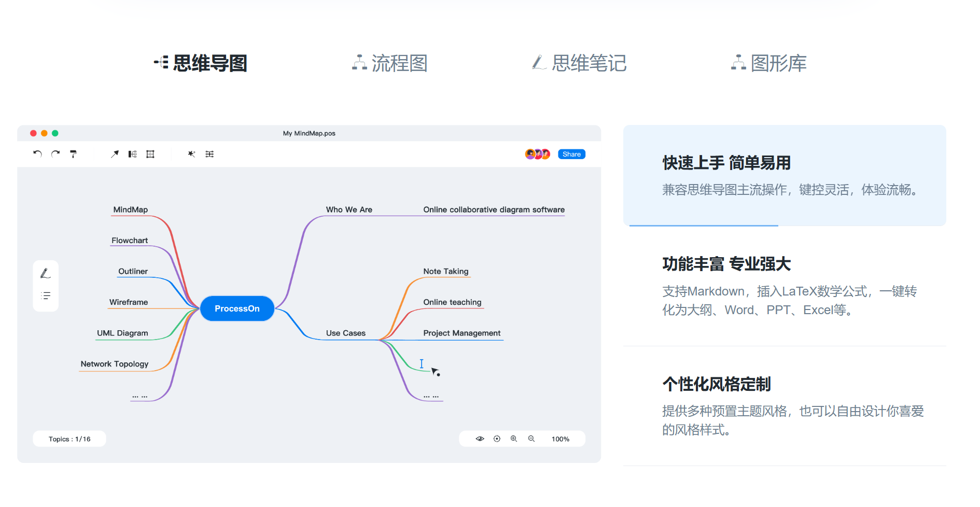Open the 图形库 tab

click(769, 63)
